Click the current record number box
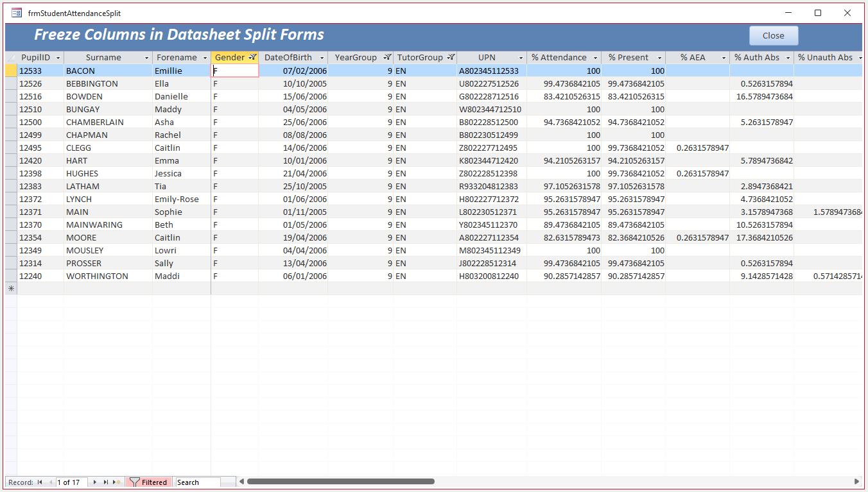 point(72,482)
